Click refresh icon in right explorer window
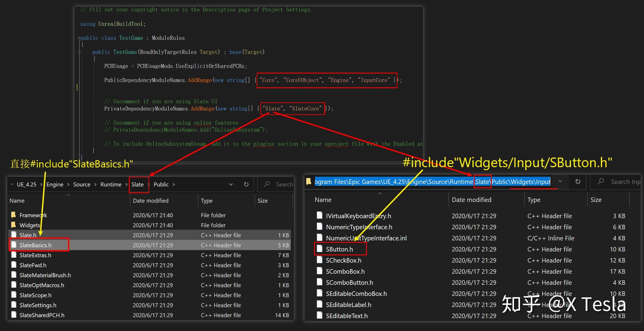Screen dimensions: 644x331 pyautogui.click(x=578, y=182)
